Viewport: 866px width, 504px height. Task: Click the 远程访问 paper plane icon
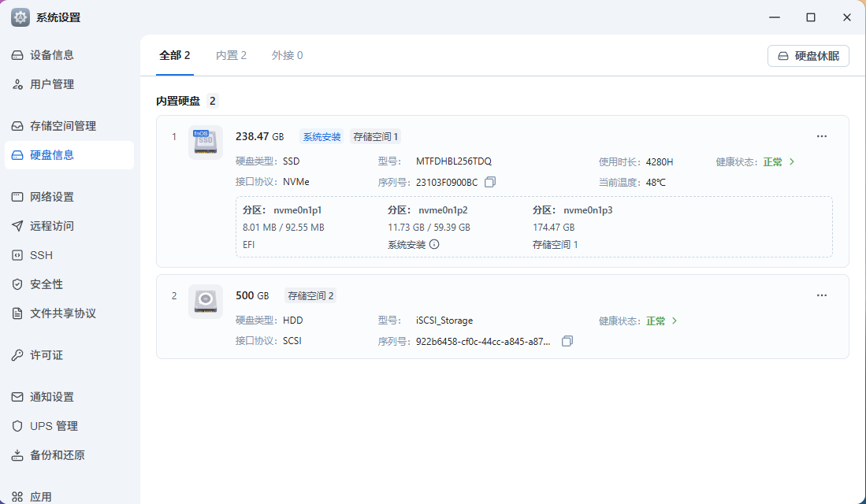click(17, 226)
